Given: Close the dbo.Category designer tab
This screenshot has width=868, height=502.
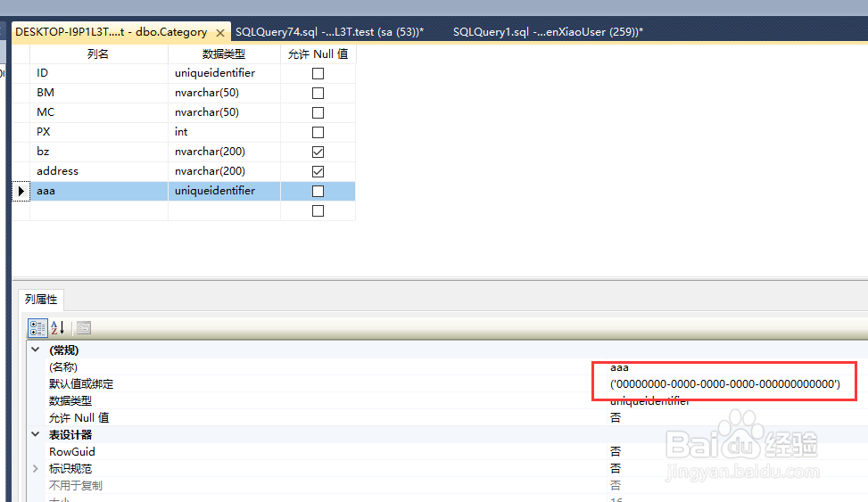Looking at the screenshot, I should pyautogui.click(x=220, y=33).
